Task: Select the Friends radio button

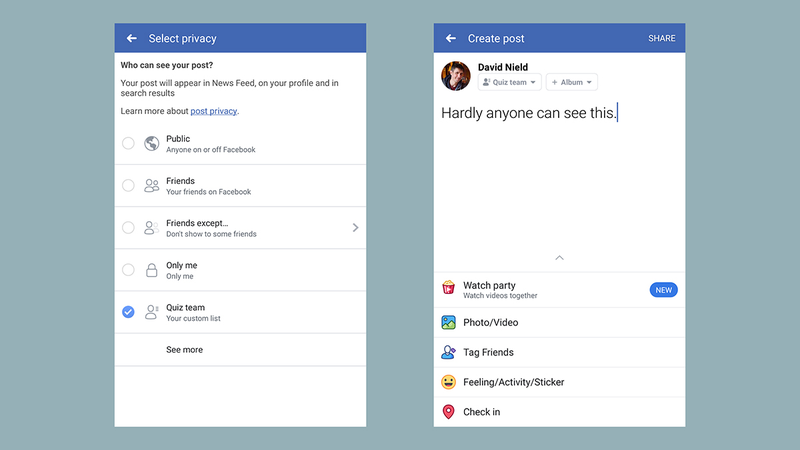Action: coord(128,185)
